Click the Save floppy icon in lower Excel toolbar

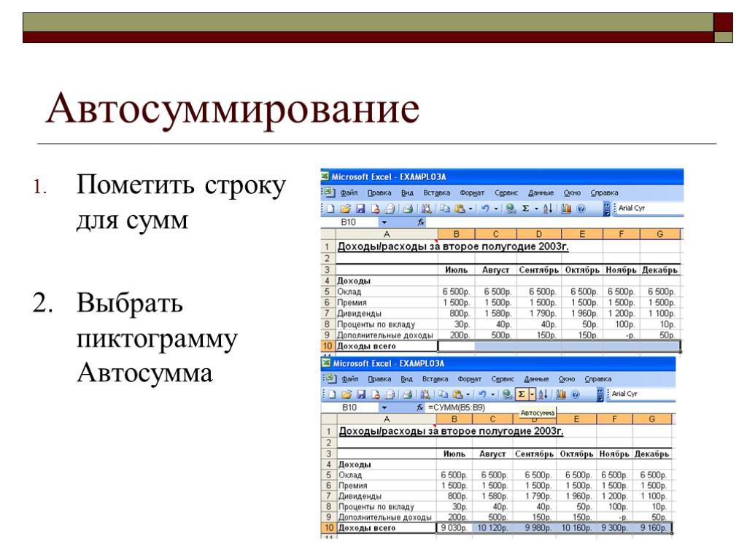tap(361, 394)
